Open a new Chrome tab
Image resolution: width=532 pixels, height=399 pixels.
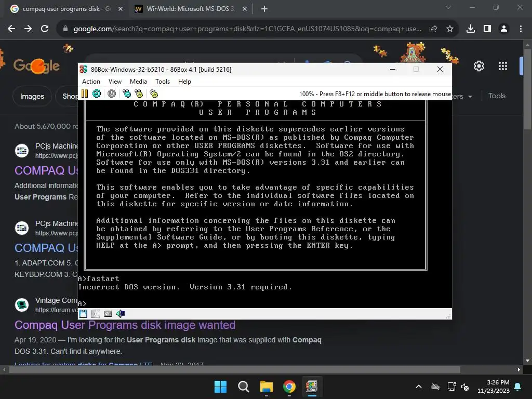(x=264, y=9)
